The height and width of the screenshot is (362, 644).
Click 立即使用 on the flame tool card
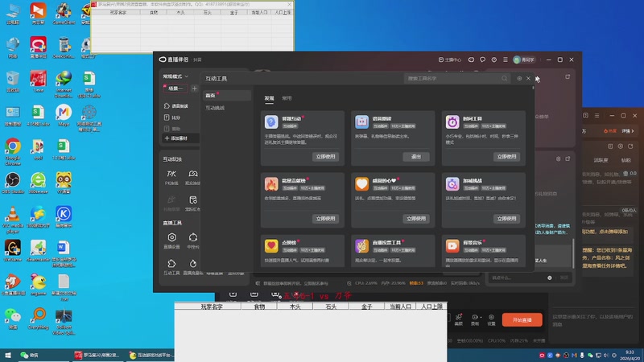[325, 219]
